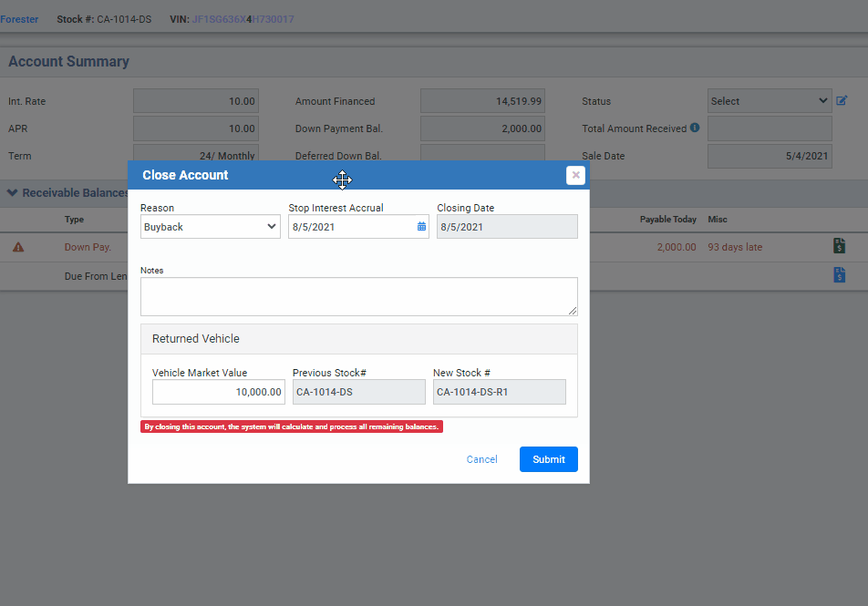Viewport: 868px width, 606px height.
Task: Collapse the Receivable Balances section
Action: tap(13, 193)
